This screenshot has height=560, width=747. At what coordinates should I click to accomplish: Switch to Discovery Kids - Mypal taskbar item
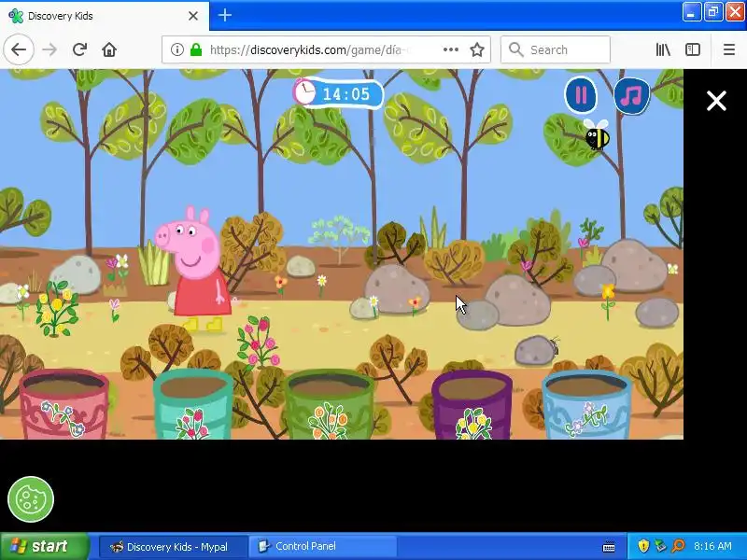point(173,546)
